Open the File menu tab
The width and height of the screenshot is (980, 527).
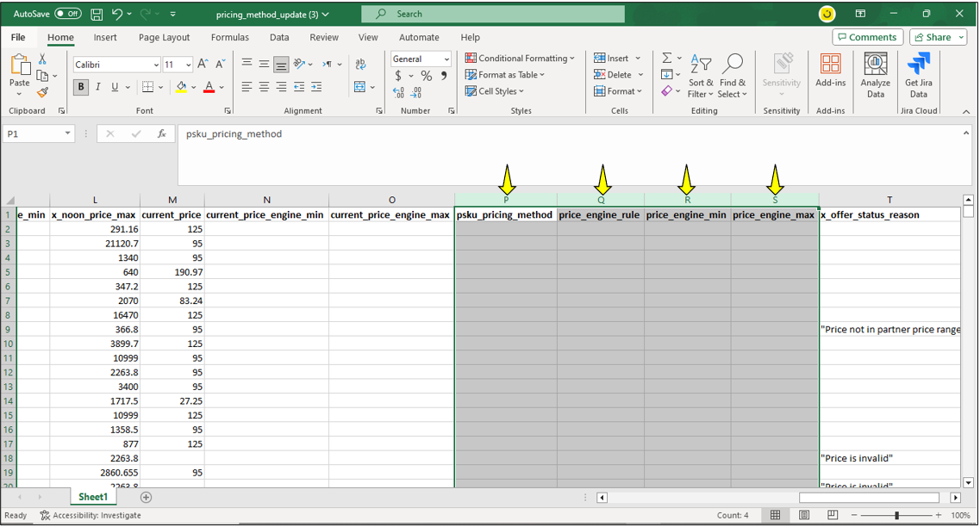pyautogui.click(x=18, y=38)
